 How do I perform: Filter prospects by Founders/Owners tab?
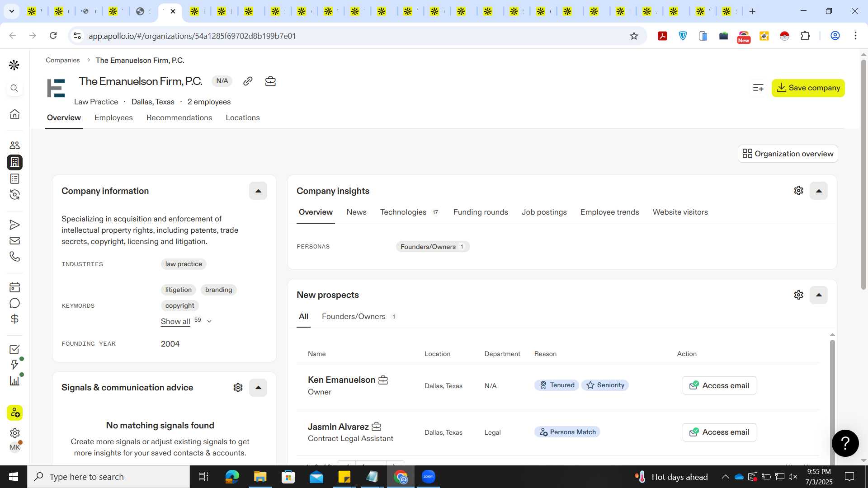(359, 316)
